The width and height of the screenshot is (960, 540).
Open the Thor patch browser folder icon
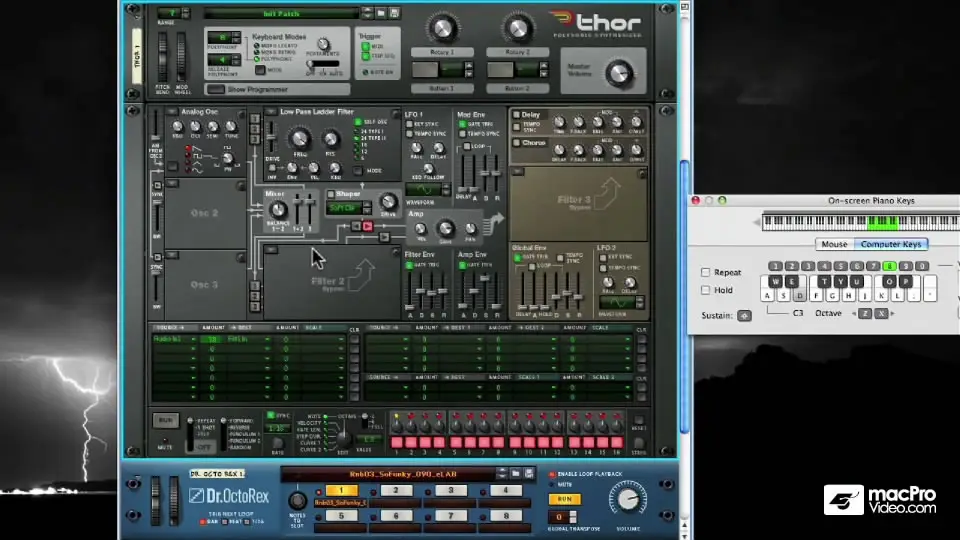coord(381,13)
